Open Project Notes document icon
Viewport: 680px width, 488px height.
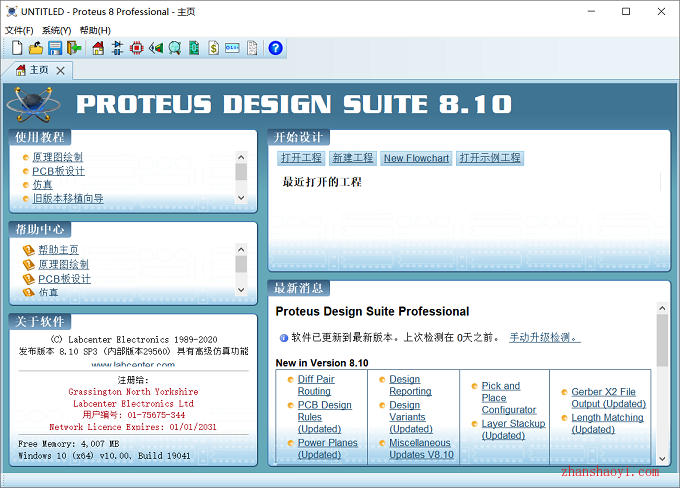point(252,48)
